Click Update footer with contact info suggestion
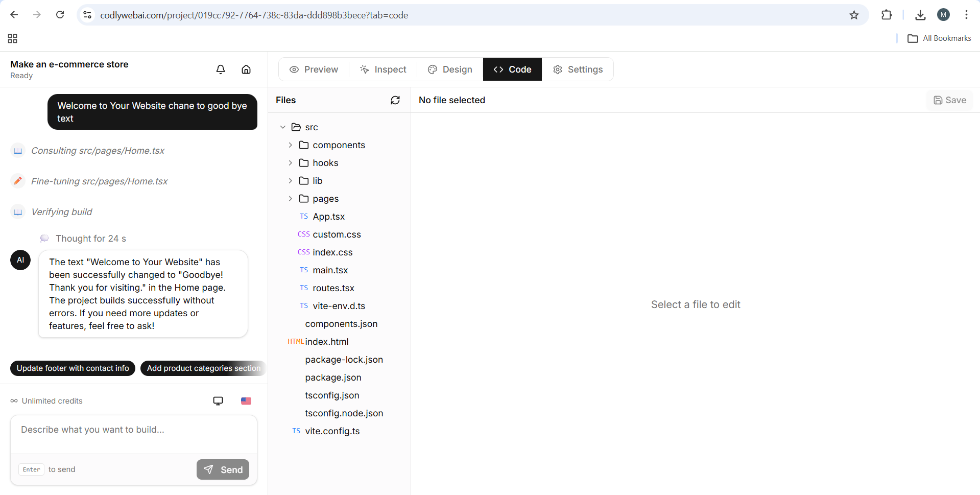Image resolution: width=980 pixels, height=495 pixels. point(73,368)
